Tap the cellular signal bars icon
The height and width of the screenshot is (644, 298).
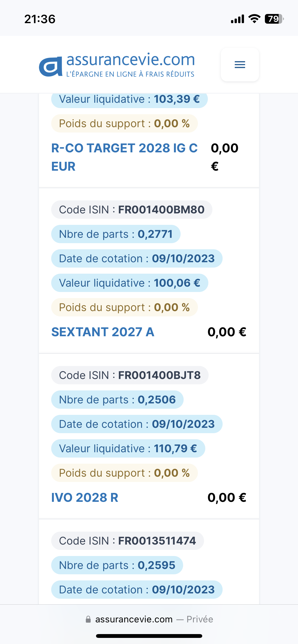[x=237, y=19]
